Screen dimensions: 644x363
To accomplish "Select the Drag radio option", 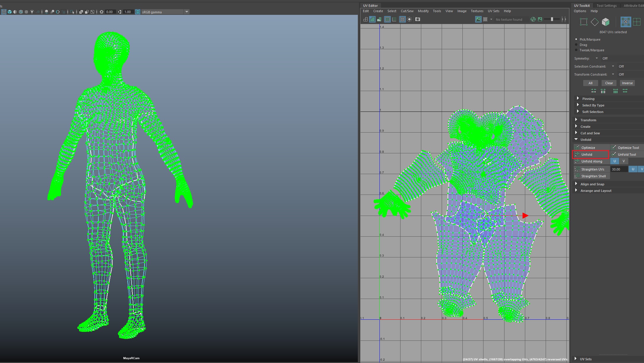I will 576,45.
